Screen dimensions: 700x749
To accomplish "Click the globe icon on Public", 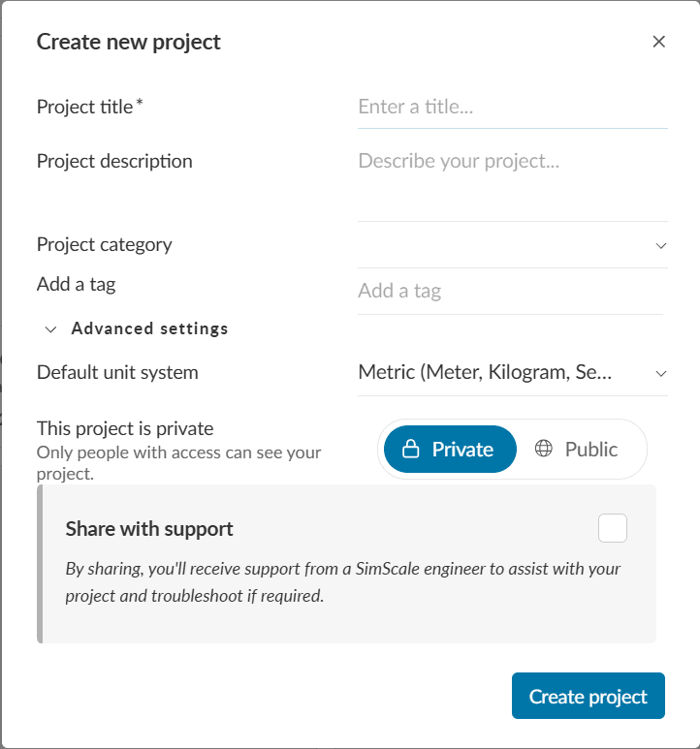I will (544, 449).
